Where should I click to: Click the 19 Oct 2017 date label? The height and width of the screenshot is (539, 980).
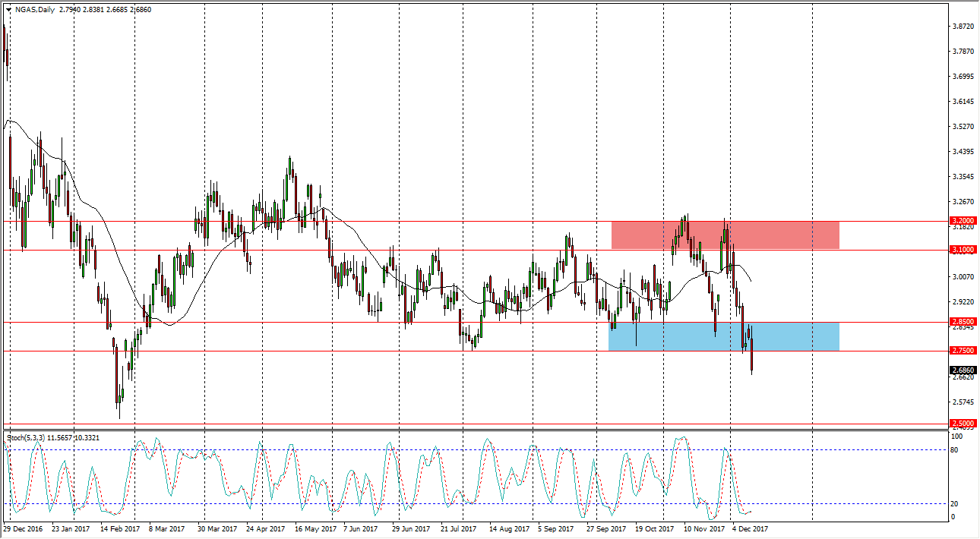click(653, 528)
